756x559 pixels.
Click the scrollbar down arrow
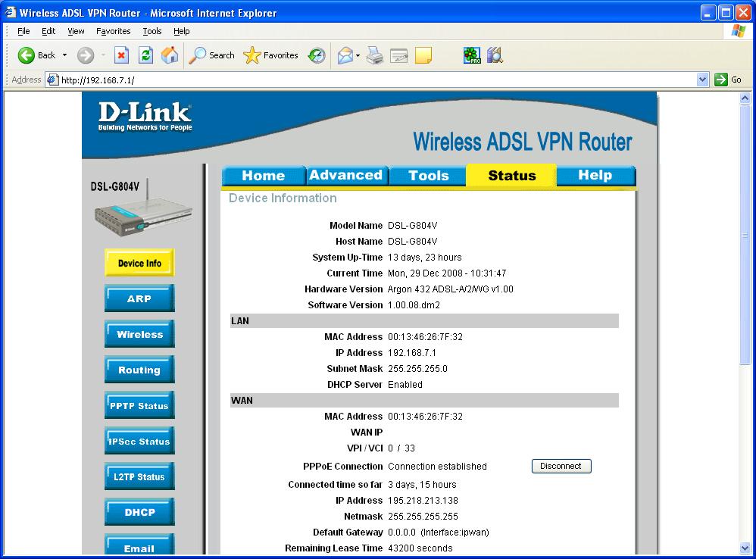(x=745, y=548)
